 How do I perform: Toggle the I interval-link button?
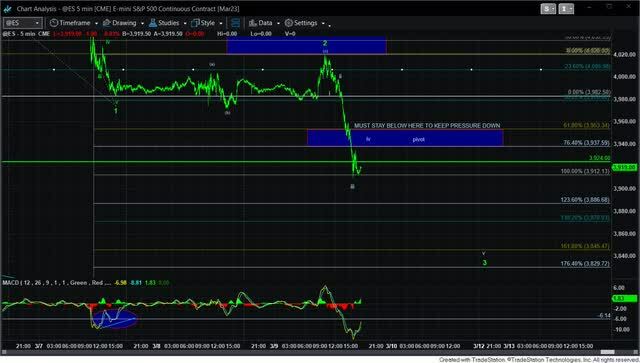(566, 9)
